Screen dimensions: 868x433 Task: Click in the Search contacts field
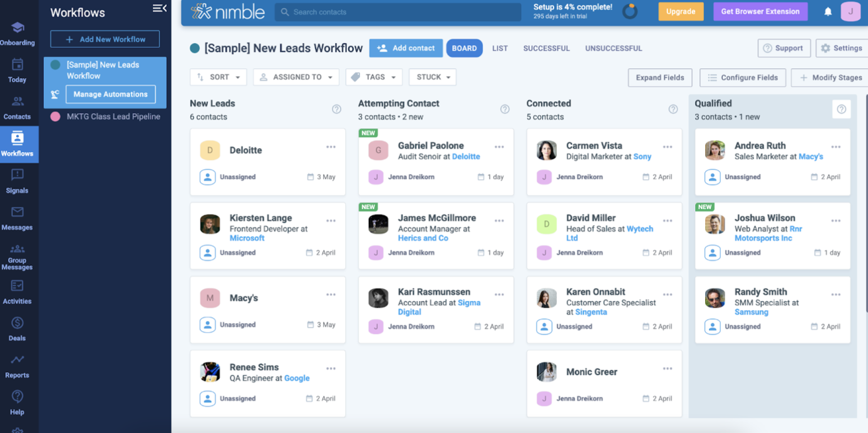point(398,12)
